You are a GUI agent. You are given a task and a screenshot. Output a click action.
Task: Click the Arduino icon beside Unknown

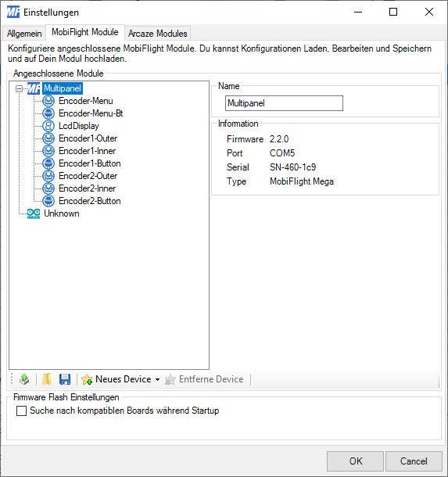tap(34, 213)
